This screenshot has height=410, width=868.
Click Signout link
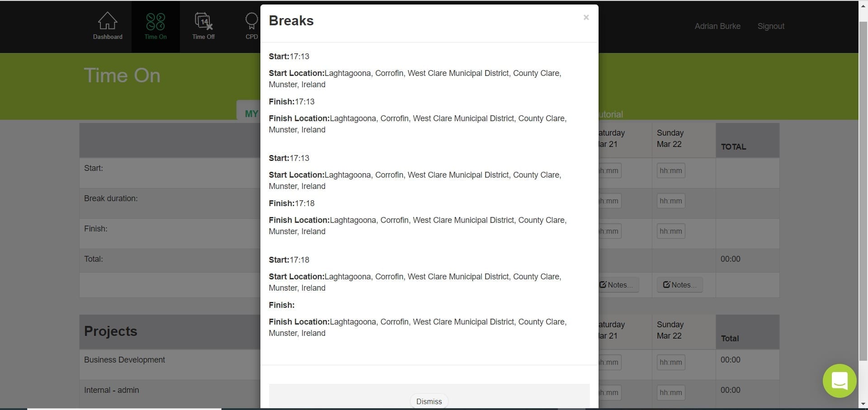(x=771, y=26)
